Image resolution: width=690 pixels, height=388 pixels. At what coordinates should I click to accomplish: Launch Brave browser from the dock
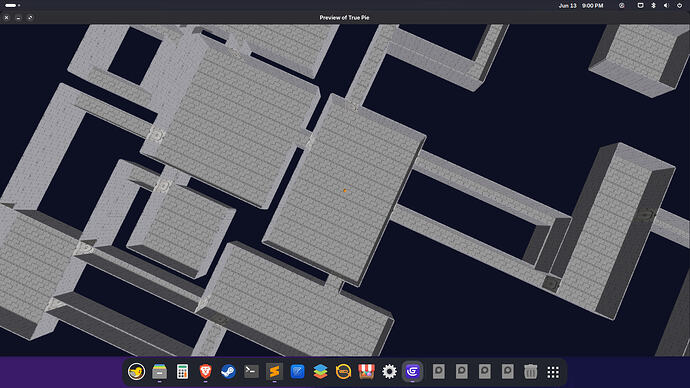coord(205,372)
